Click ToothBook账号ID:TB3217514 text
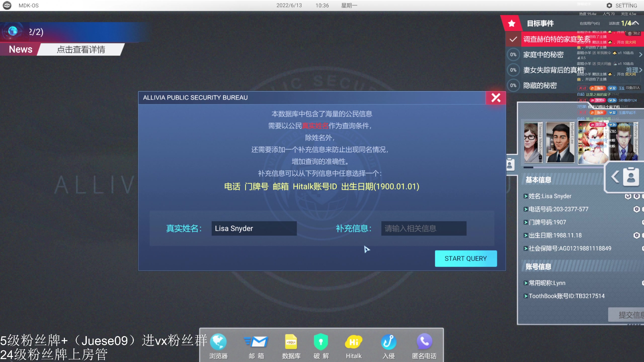The image size is (644, 362). tap(567, 296)
